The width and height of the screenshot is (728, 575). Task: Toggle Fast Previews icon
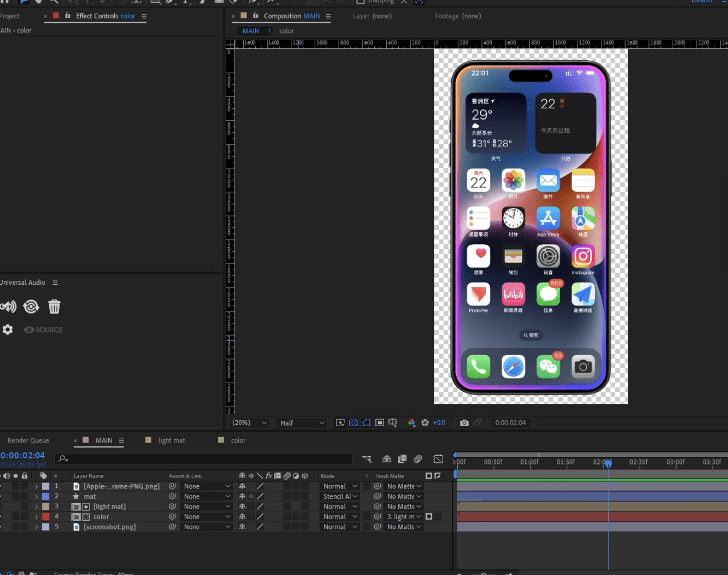[340, 423]
